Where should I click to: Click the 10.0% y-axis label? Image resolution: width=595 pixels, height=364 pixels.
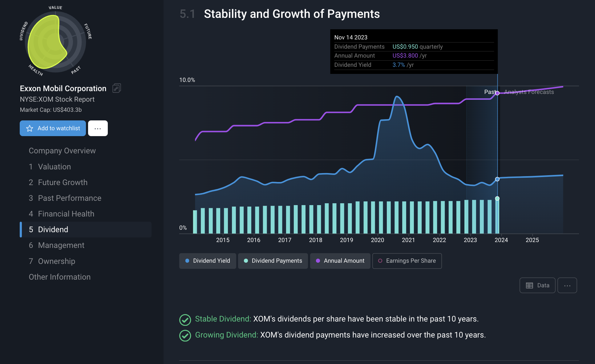pos(187,80)
